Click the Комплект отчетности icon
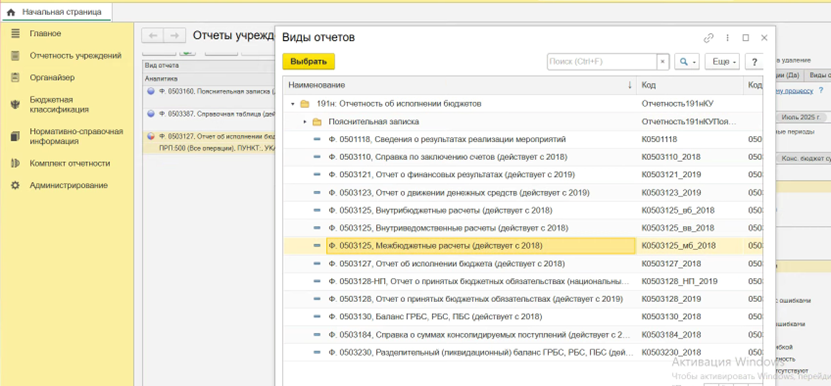The width and height of the screenshot is (831, 386). 15,163
